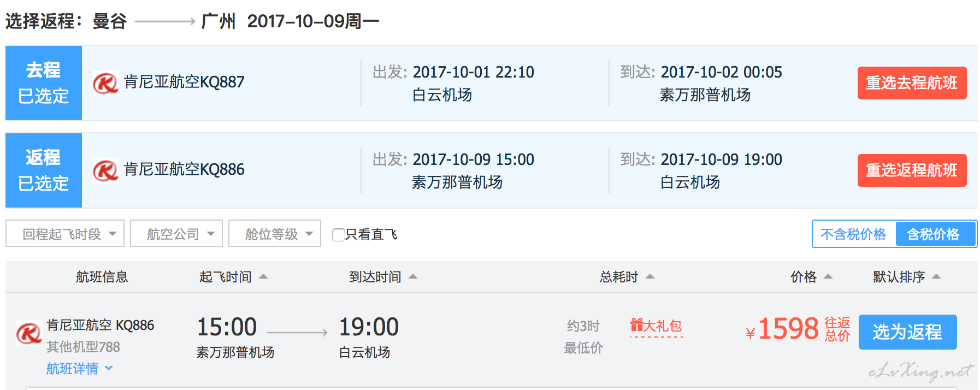Open the 回程起飞时段 dropdown
Screen dimensions: 980x390
tap(65, 234)
